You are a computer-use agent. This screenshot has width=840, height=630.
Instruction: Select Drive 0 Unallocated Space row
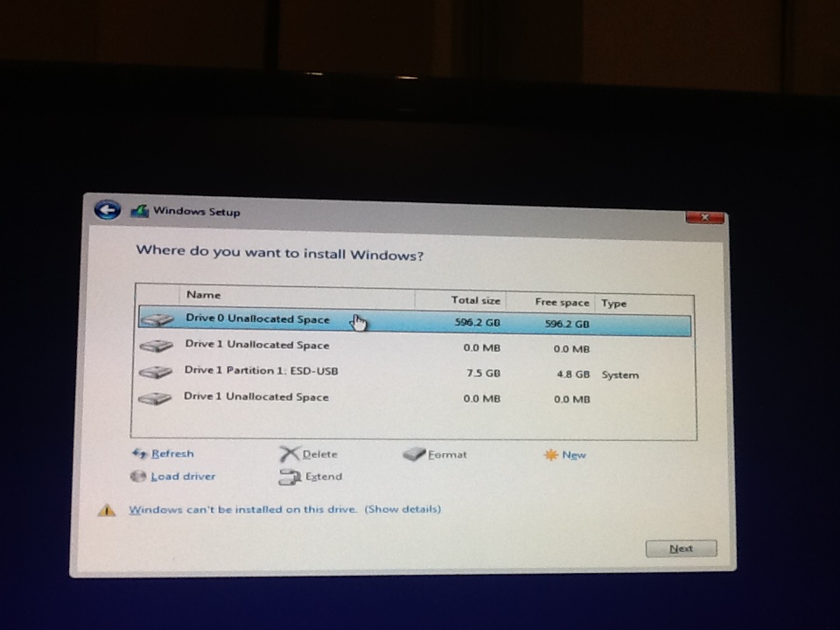coord(415,321)
